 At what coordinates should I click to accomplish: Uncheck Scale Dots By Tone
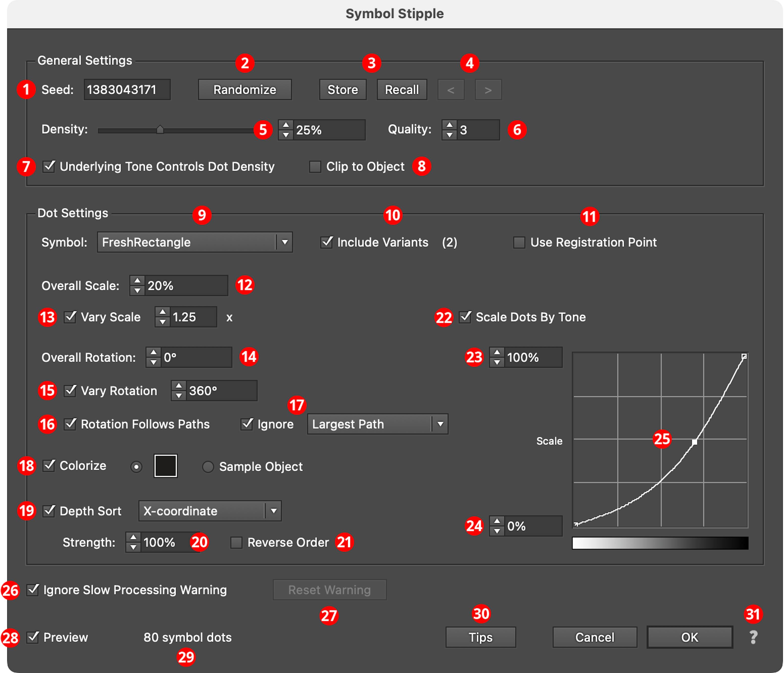coord(465,317)
